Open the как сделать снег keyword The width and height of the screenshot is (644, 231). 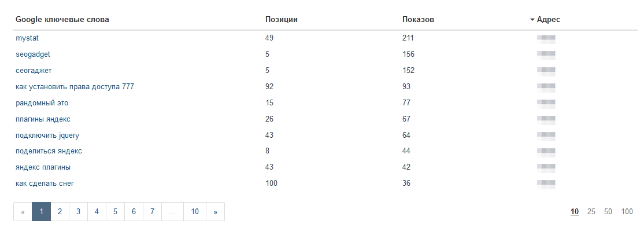45,184
